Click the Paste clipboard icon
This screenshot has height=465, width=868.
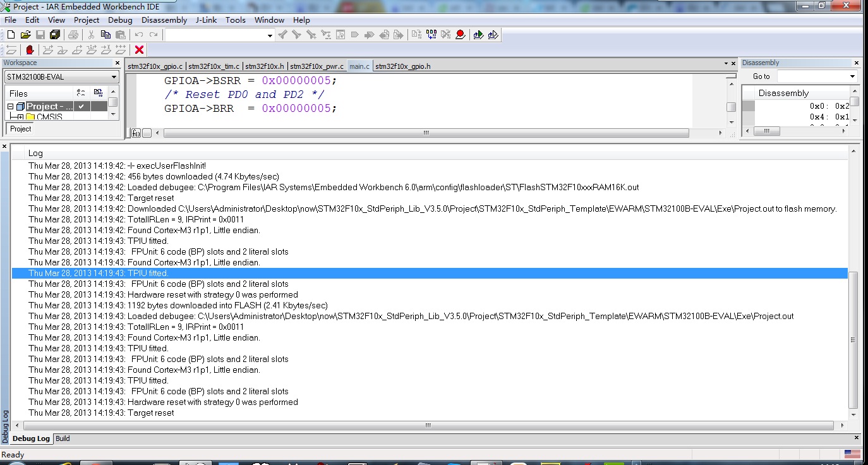point(120,35)
